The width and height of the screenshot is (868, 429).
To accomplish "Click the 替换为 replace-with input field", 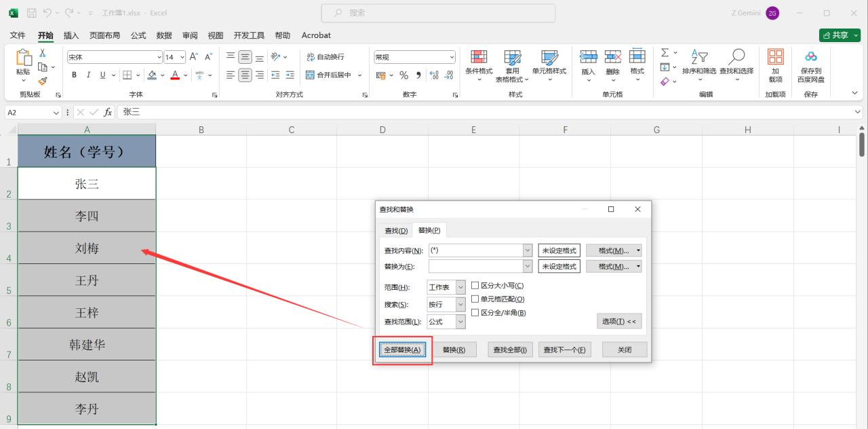I will tap(475, 267).
